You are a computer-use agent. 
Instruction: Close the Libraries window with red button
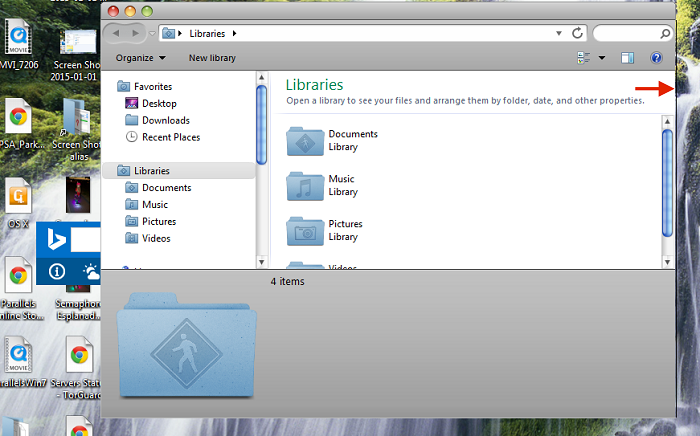click(x=113, y=11)
